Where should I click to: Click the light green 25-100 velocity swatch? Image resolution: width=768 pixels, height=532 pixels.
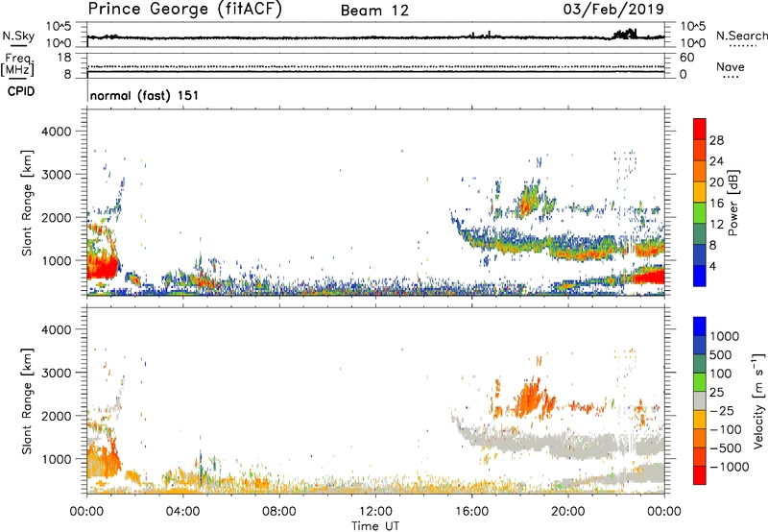(700, 382)
